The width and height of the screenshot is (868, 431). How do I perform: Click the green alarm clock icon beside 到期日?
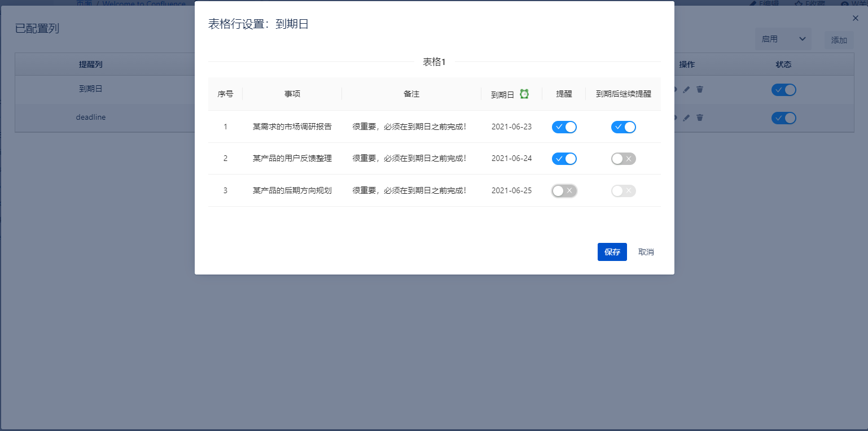524,94
